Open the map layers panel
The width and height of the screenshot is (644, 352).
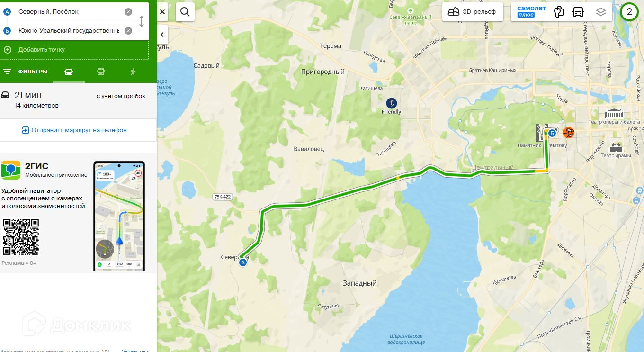601,12
